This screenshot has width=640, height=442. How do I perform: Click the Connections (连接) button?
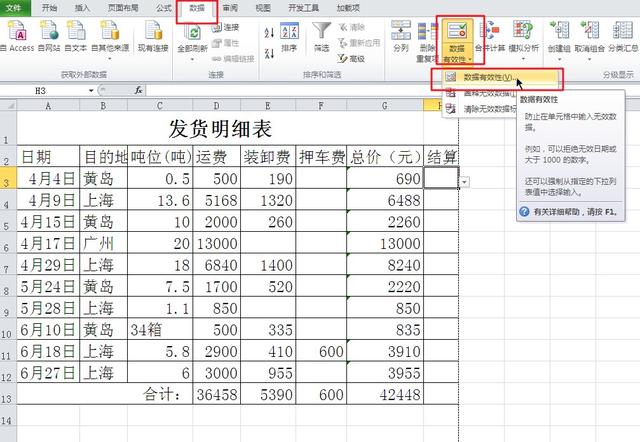coord(225,27)
